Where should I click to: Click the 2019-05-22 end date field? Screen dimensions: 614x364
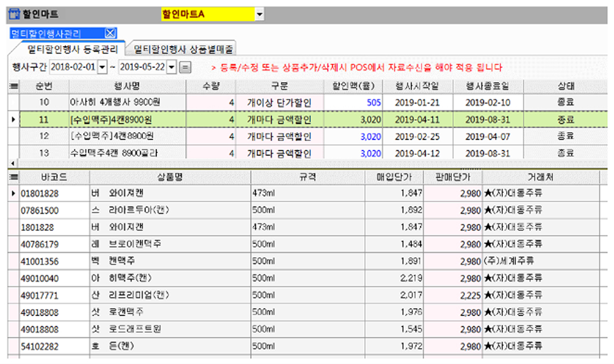[142, 67]
